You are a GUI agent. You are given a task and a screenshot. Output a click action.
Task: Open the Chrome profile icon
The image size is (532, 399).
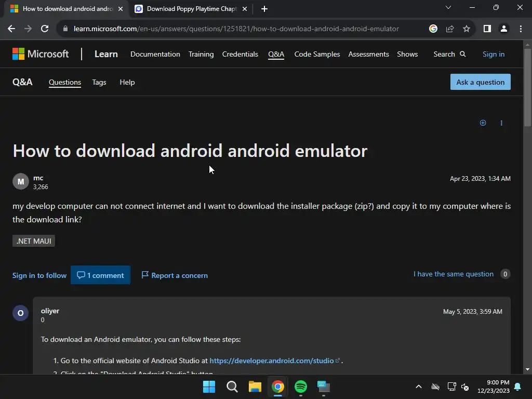coord(504,29)
